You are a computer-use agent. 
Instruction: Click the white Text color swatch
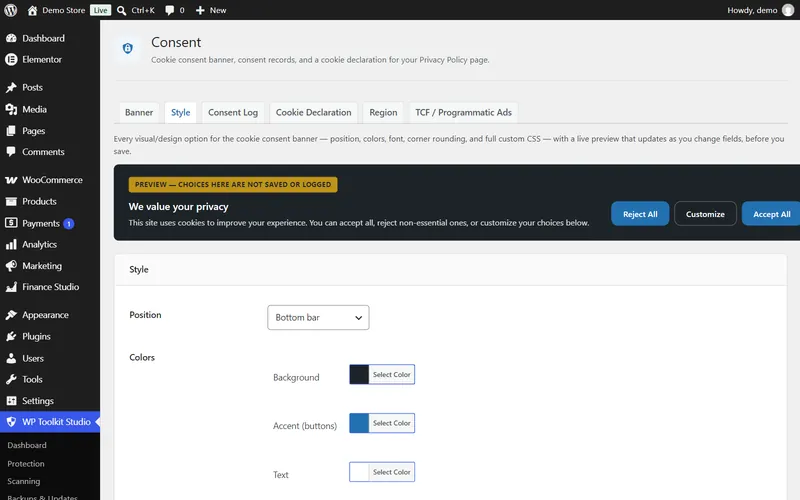359,472
